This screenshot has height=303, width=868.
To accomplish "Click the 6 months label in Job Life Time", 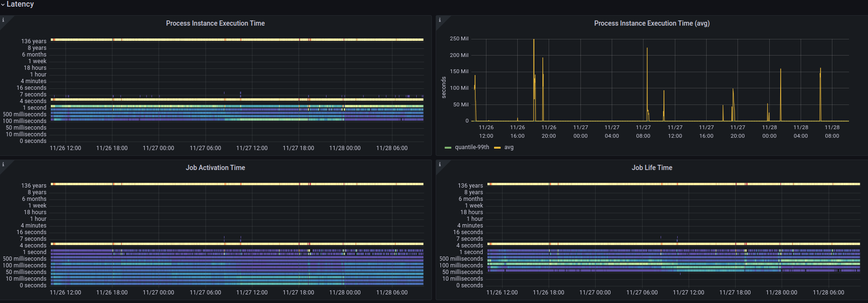I will [x=471, y=199].
